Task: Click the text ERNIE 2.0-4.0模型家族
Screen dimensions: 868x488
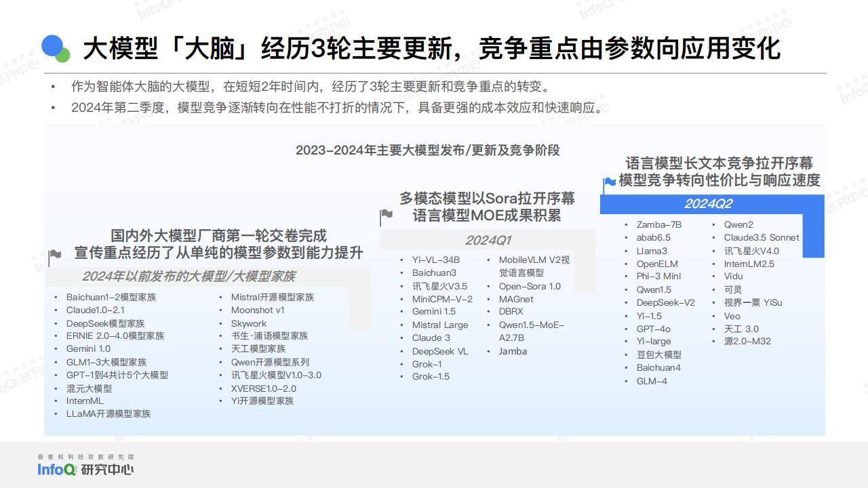Action: point(115,335)
